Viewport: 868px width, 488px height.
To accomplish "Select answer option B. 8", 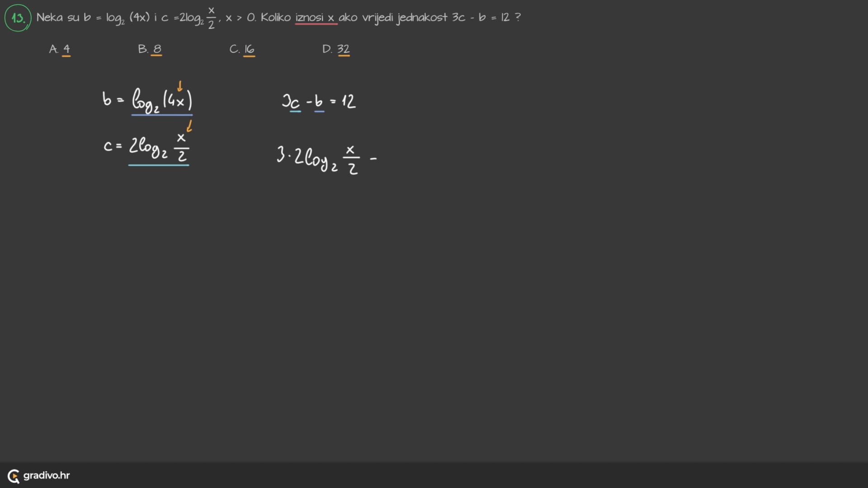I will [x=150, y=49].
